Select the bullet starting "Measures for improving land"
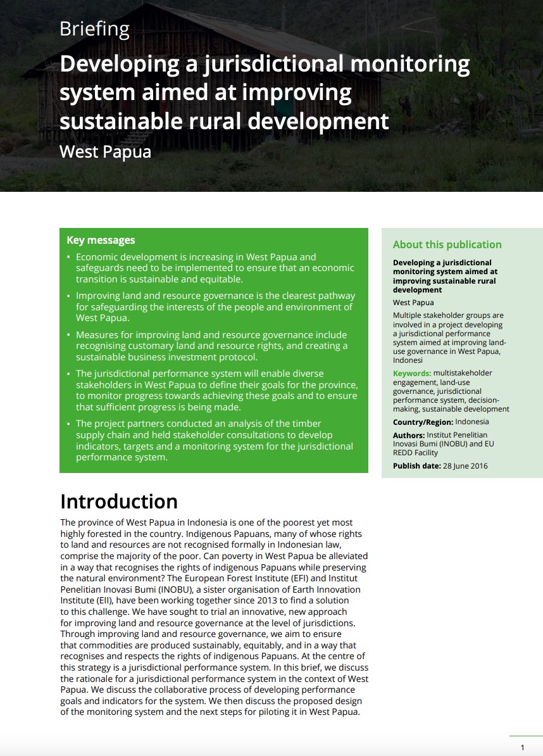This screenshot has width=543, height=756. (211, 346)
